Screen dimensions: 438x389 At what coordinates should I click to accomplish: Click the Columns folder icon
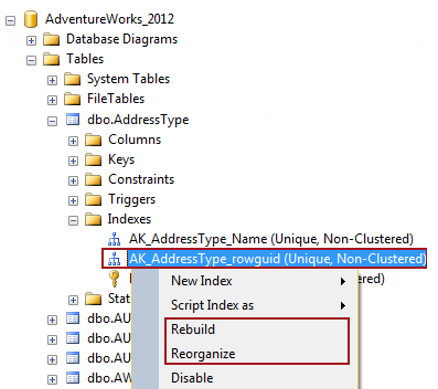[93, 140]
